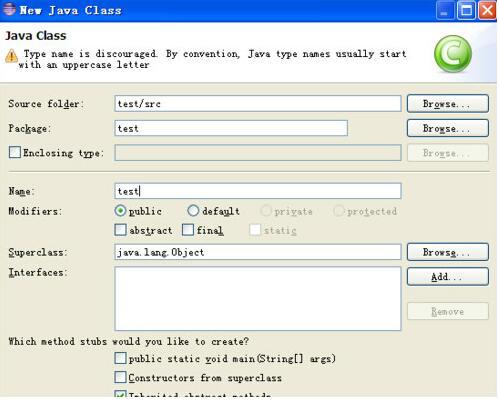
Task: Close the New Java Class dialog
Action: click(487, 10)
